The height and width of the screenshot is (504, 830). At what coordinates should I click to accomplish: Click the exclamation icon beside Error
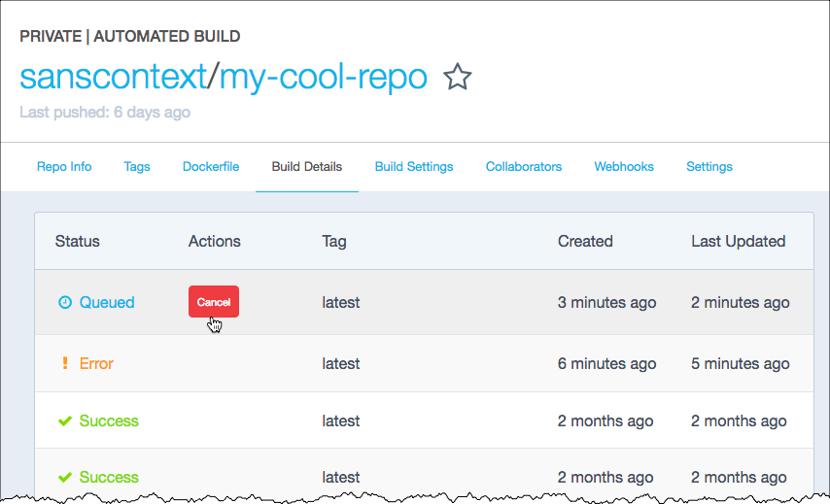(x=65, y=364)
